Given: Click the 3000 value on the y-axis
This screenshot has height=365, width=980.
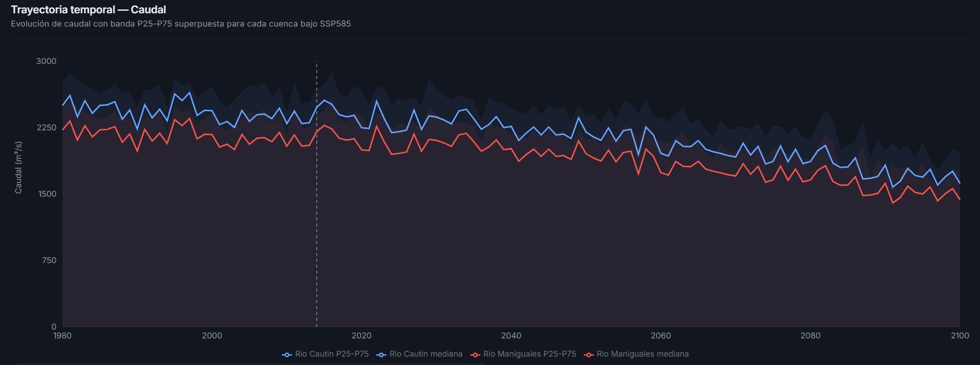Looking at the screenshot, I should (46, 61).
